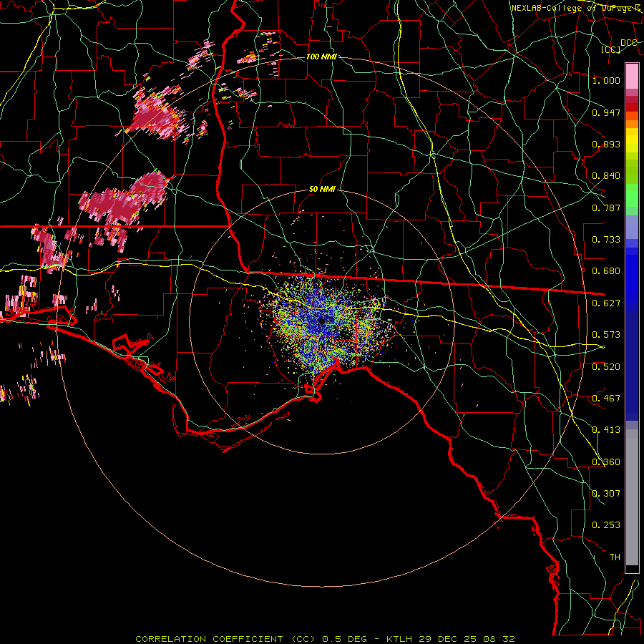Click the 0.680 scale value

(606, 271)
